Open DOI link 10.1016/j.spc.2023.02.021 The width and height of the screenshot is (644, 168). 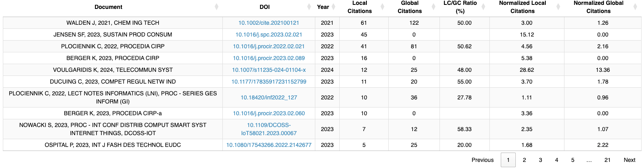(x=269, y=34)
